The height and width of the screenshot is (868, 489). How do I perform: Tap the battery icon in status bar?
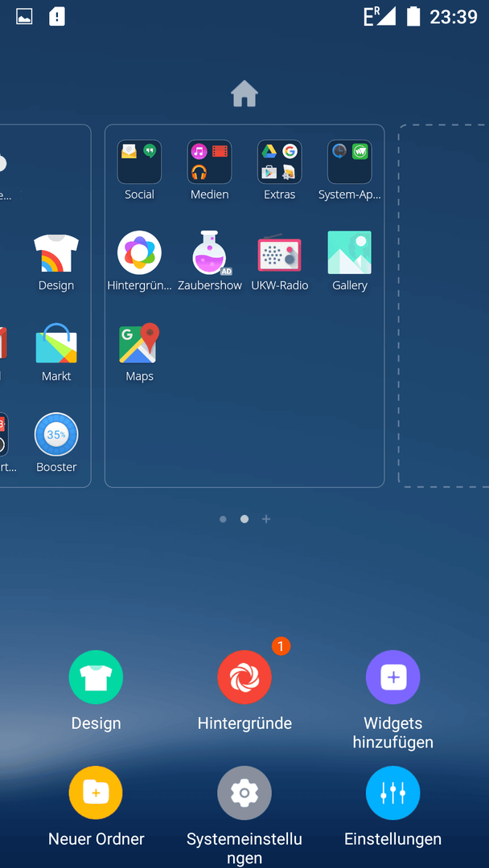click(413, 17)
